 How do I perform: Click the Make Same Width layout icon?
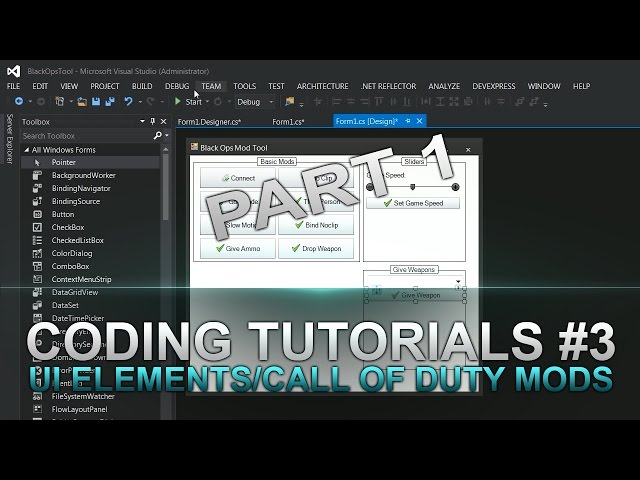(x=426, y=102)
